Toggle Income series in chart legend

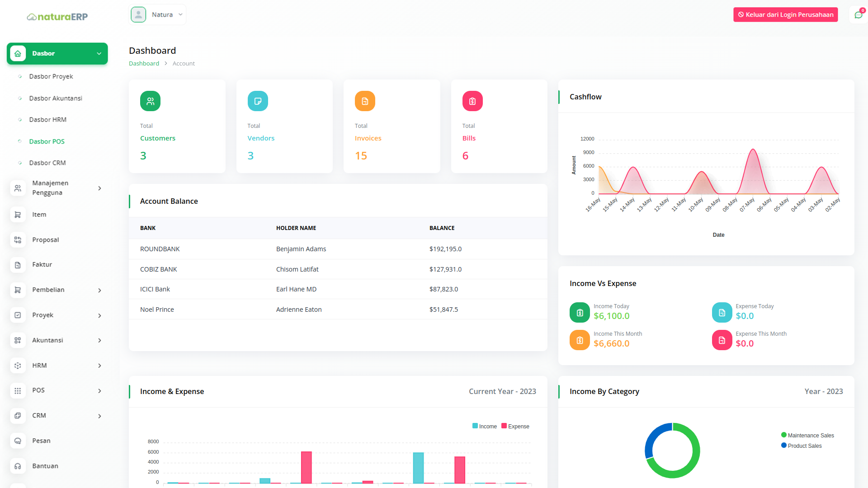(484, 426)
